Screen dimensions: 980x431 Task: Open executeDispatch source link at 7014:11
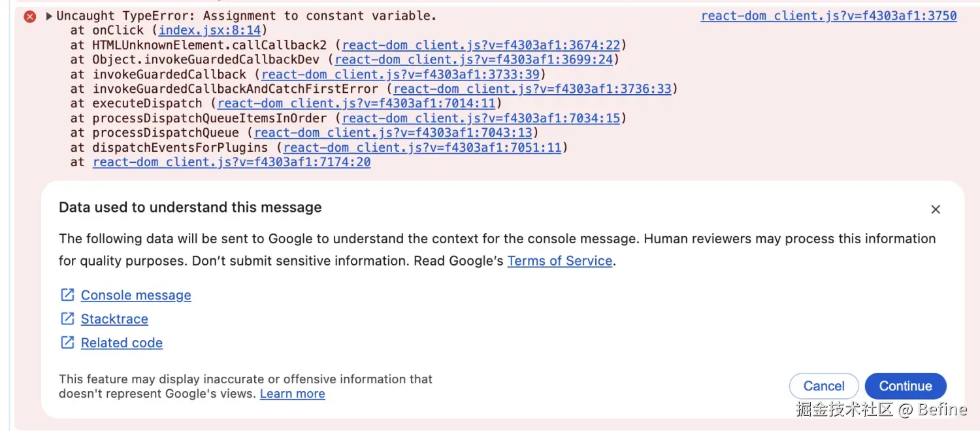[x=357, y=103]
